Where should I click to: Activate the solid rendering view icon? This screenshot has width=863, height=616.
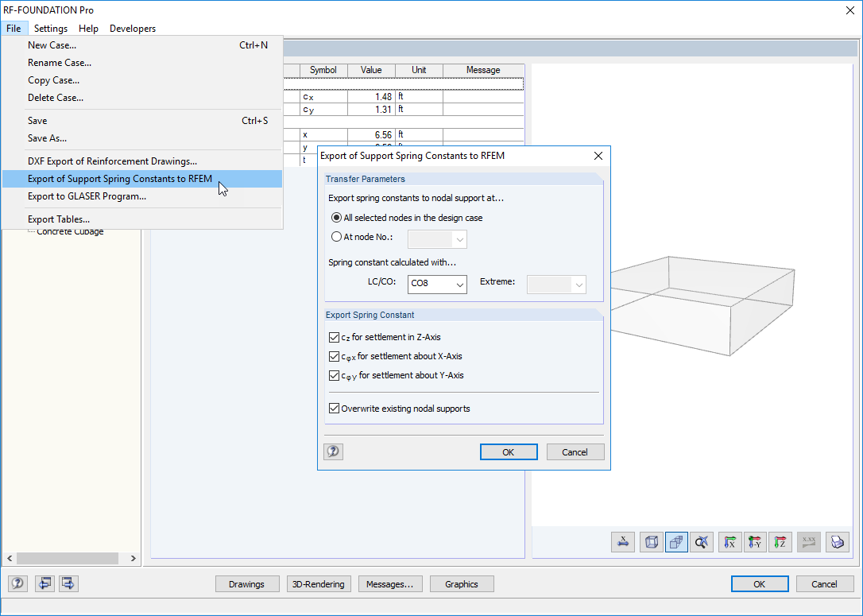coord(677,542)
